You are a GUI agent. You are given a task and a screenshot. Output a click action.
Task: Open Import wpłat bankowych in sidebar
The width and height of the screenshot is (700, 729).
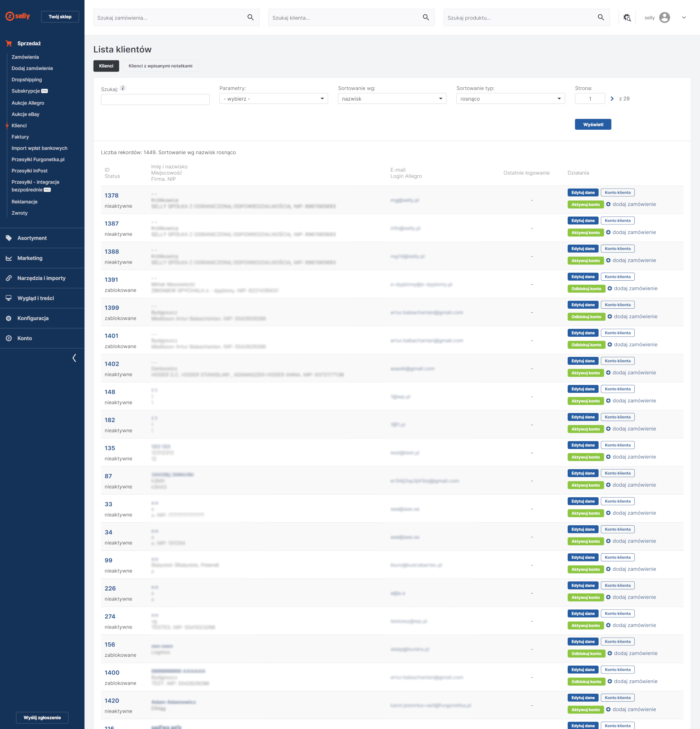(x=39, y=148)
